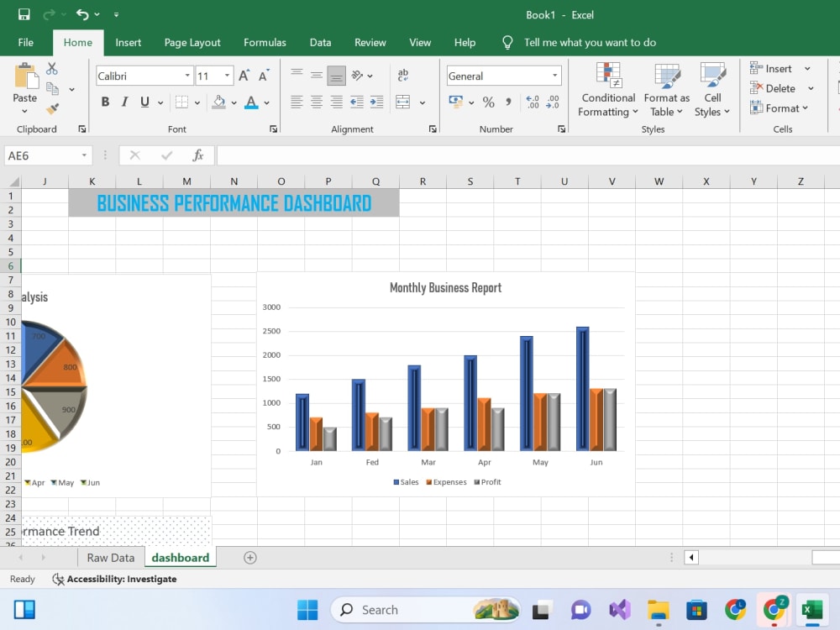This screenshot has height=630, width=840.
Task: Click the Wrap Text icon
Action: click(x=403, y=75)
